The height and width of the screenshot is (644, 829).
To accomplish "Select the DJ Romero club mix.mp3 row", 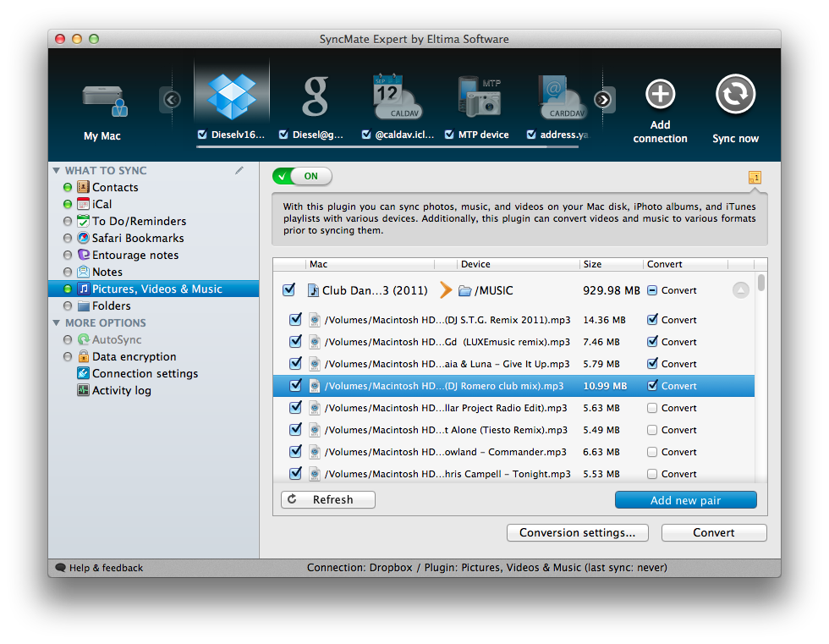I will 514,386.
